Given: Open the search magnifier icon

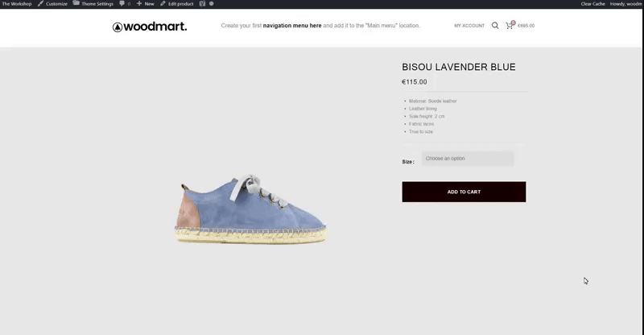Looking at the screenshot, I should 495,26.
